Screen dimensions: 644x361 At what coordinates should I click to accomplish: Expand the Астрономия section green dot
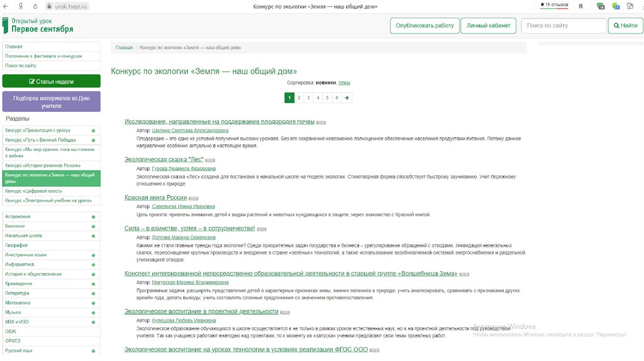click(x=93, y=217)
